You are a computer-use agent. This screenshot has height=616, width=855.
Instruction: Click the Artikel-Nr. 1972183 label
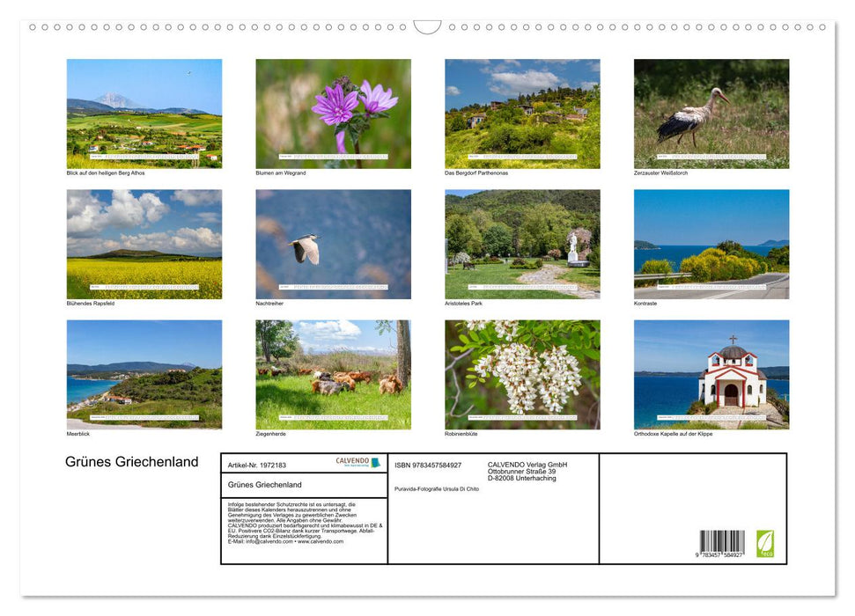257,465
